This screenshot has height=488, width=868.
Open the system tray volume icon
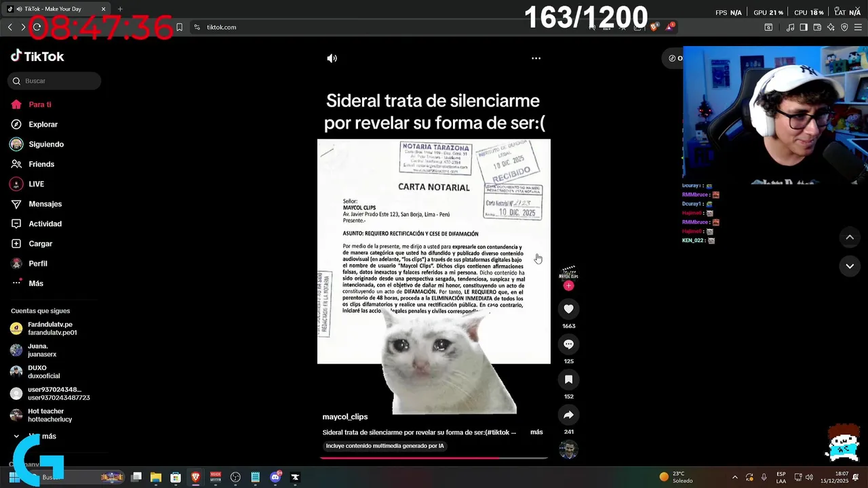coord(808,477)
